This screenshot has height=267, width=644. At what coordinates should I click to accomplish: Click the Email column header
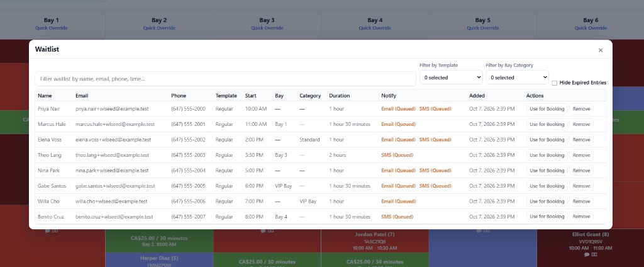82,96
